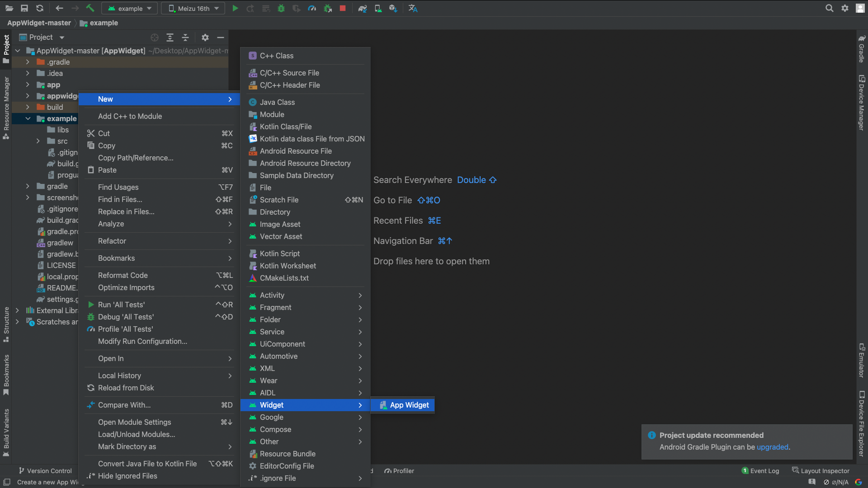Select Vector Asset from New menu

[306, 236]
